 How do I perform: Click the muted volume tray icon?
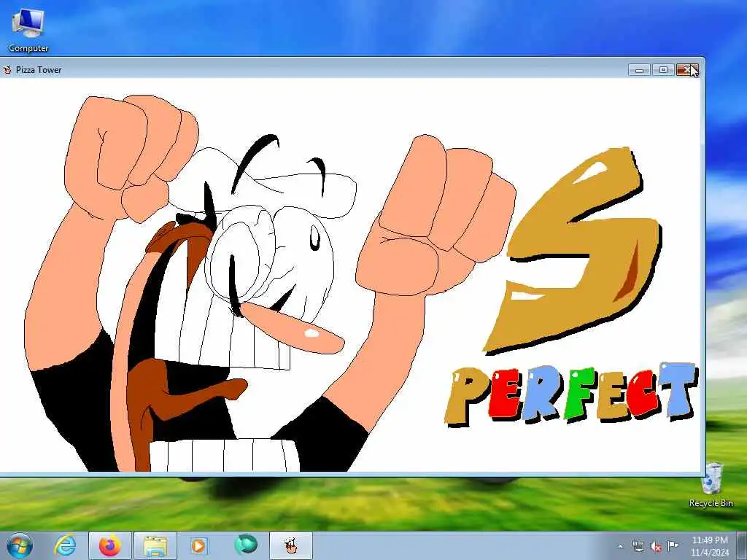point(656,547)
